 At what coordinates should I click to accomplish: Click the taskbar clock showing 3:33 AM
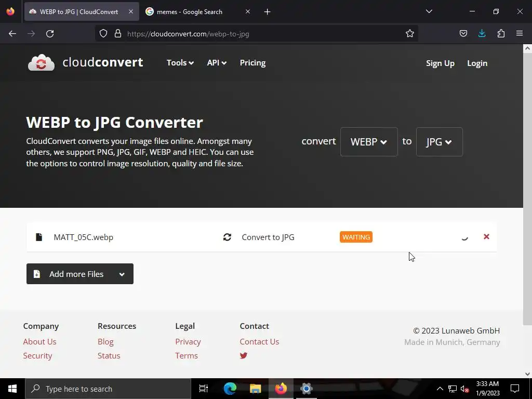click(487, 389)
